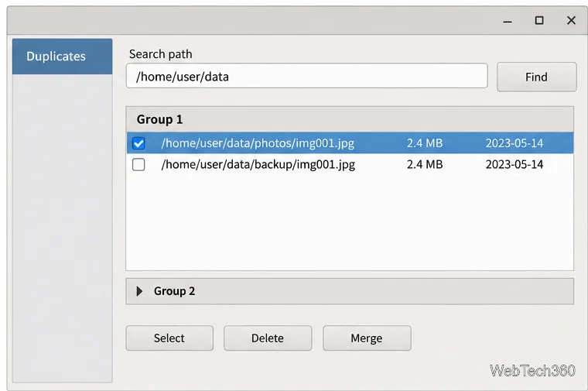Click the Delete button
Screen dimensions: 588x391
coord(268,338)
